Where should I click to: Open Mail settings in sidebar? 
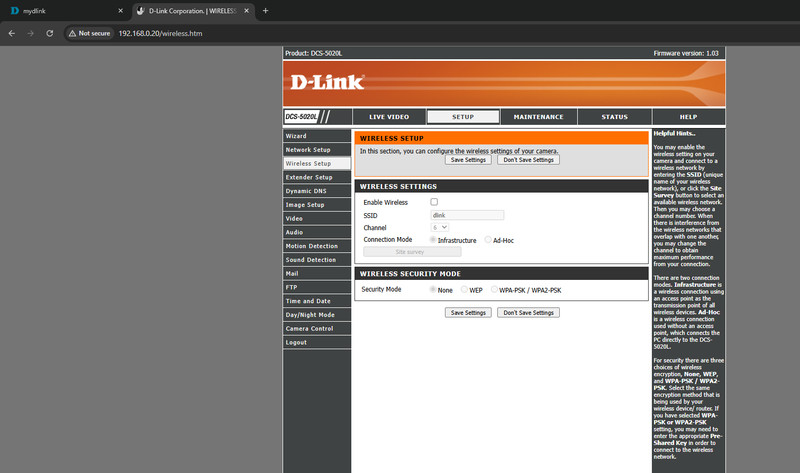pos(317,273)
